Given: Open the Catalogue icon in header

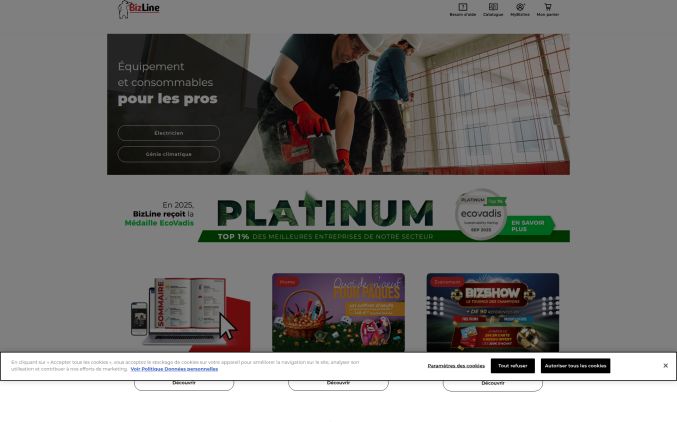Looking at the screenshot, I should click(x=493, y=10).
